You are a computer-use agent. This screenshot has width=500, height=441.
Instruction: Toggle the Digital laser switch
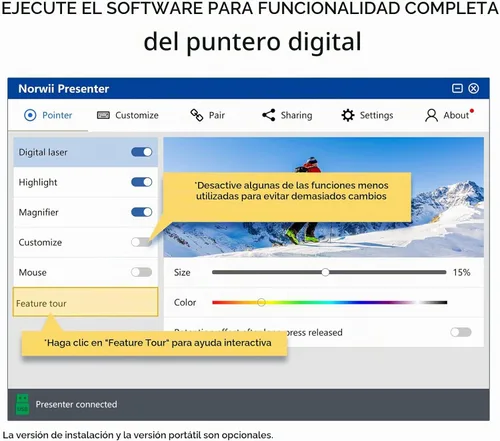[x=142, y=152]
